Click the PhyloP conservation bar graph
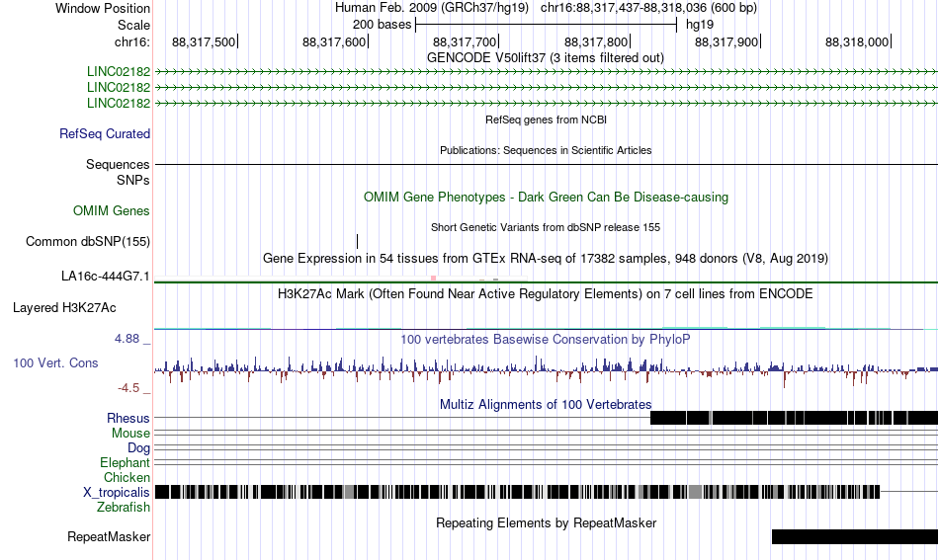 547,371
